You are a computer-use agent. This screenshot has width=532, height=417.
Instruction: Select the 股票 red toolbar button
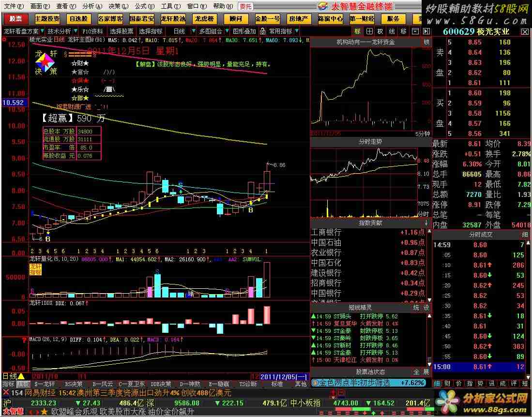15,19
